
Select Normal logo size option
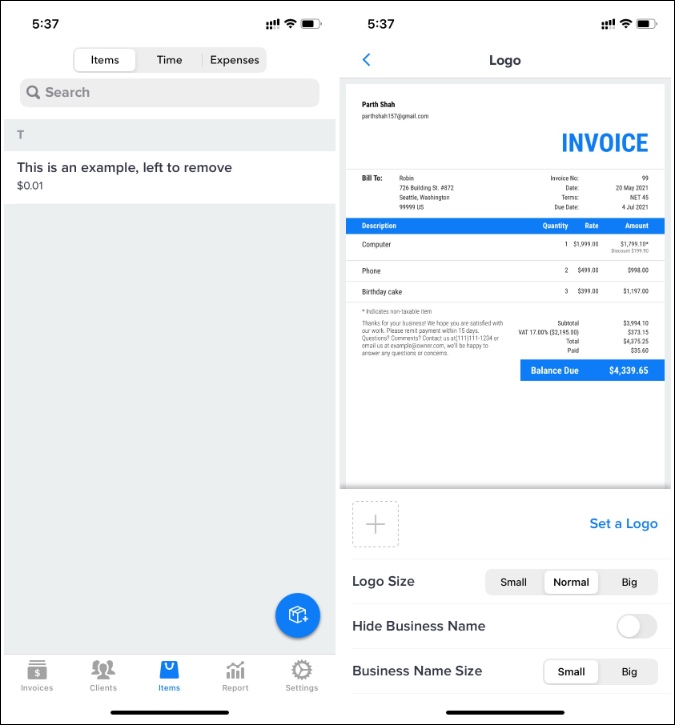pyautogui.click(x=571, y=582)
